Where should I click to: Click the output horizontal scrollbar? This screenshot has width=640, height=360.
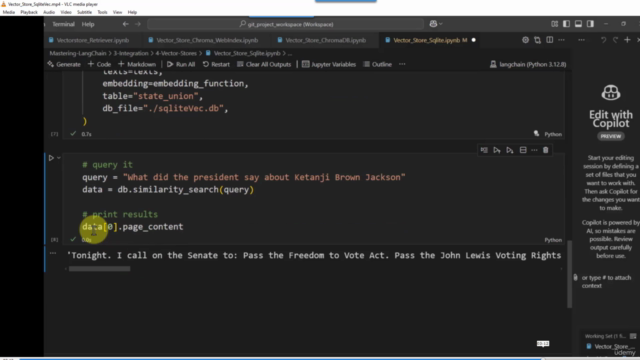pyautogui.click(x=100, y=269)
